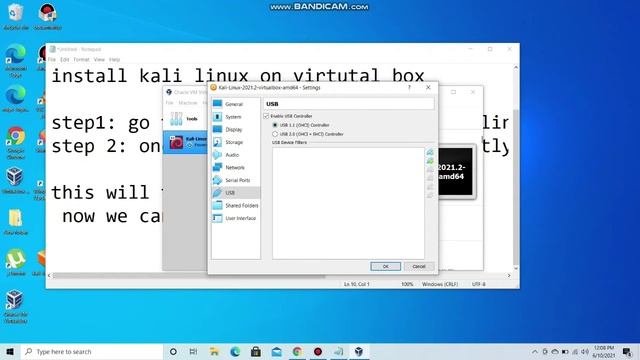Click inside USB Device Filters list
This screenshot has width=640, height=360.
[348, 203]
